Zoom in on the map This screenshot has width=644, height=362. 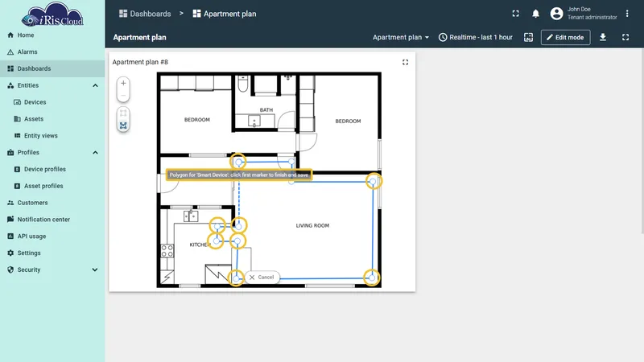(123, 83)
